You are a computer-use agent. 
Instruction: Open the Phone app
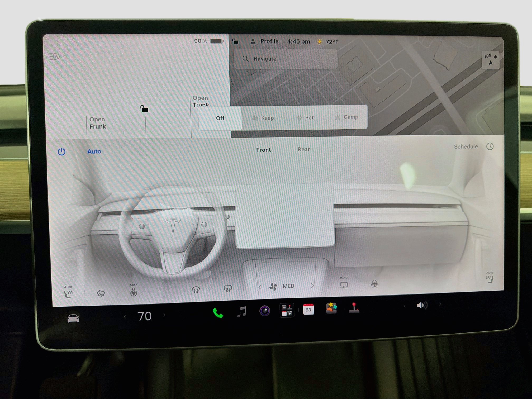pos(218,313)
